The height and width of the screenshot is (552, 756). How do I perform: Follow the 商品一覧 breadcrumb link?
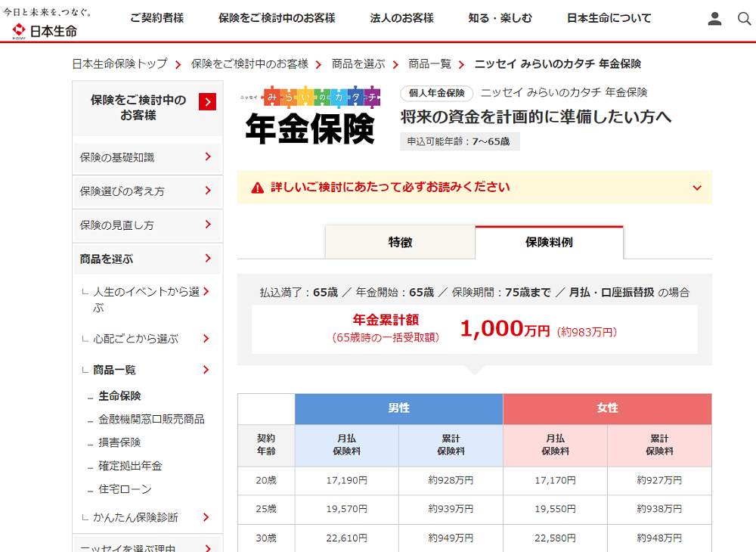(429, 64)
